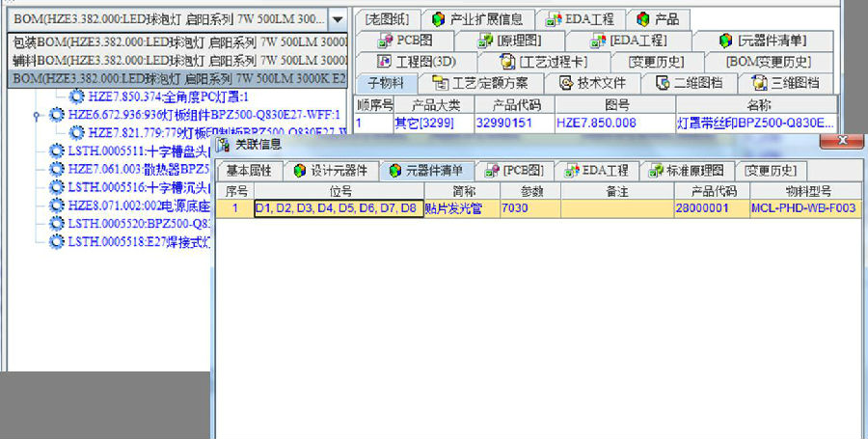Open the 三维图档 tab
Image resolution: width=868 pixels, height=439 pixels.
pos(785,83)
